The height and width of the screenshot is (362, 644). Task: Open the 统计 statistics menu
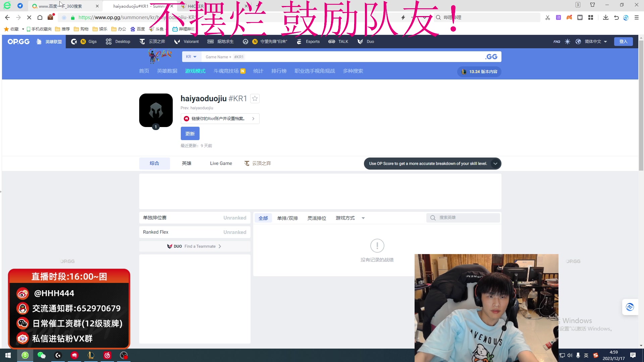click(258, 71)
